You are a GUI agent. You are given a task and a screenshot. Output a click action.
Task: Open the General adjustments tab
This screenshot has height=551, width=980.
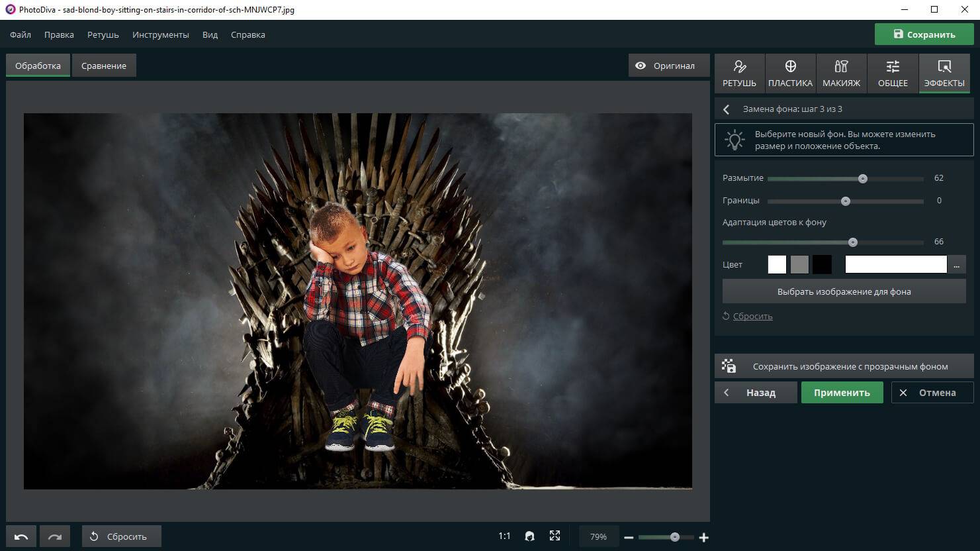(893, 73)
